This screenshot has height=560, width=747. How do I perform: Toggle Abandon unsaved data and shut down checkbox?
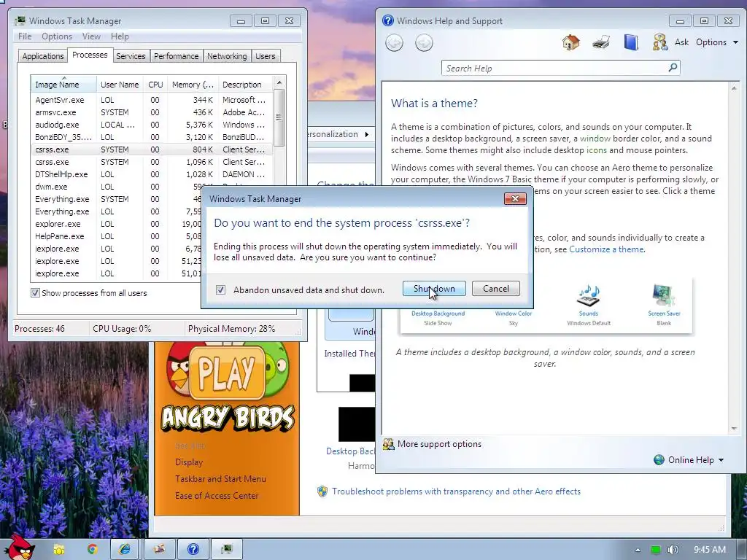[x=220, y=289]
